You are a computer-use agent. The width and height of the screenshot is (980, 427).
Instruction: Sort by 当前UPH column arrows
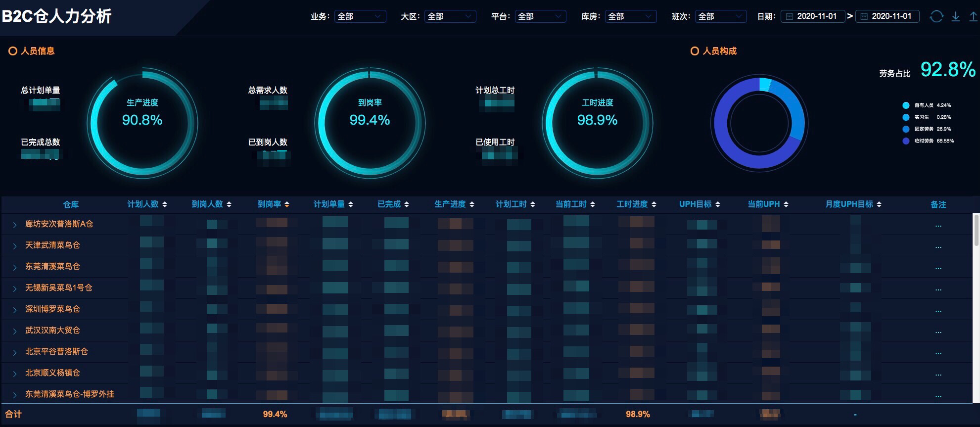click(786, 204)
